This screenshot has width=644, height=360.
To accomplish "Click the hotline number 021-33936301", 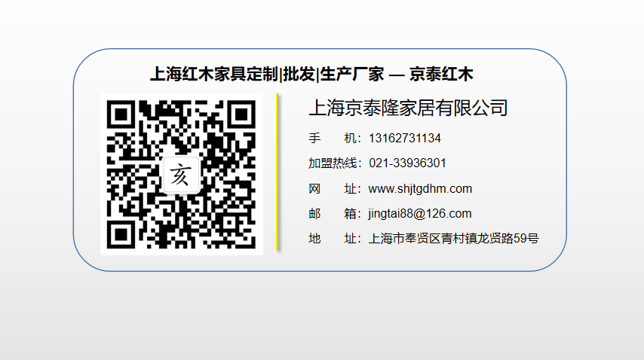I will 407,163.
